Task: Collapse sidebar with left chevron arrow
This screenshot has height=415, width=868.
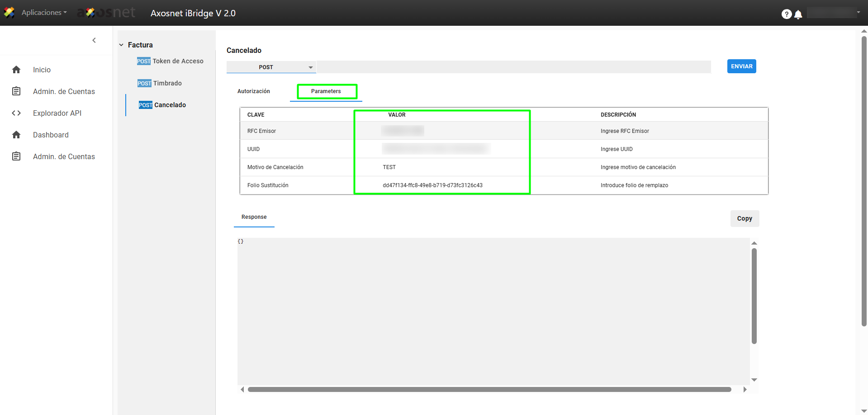Action: click(94, 40)
